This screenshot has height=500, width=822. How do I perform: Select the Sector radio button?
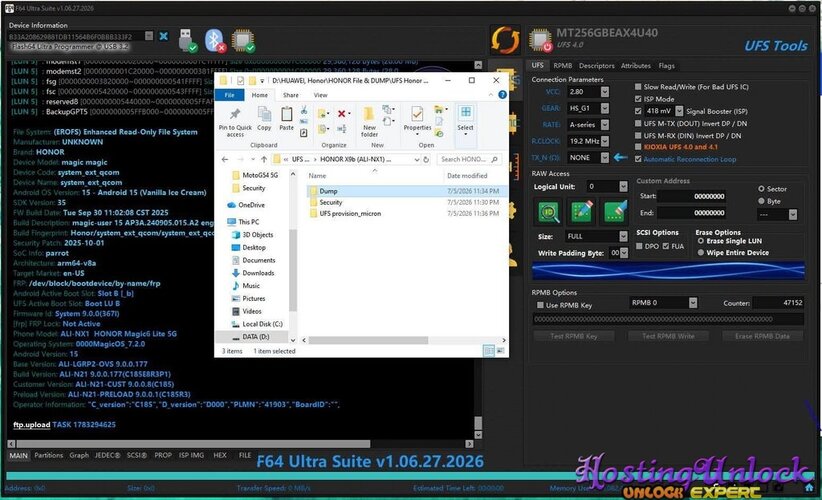pos(761,189)
